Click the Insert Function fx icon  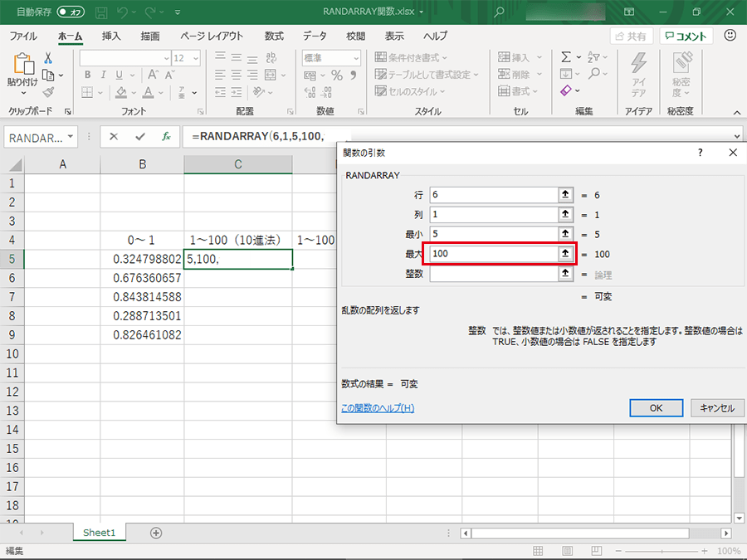click(x=166, y=137)
